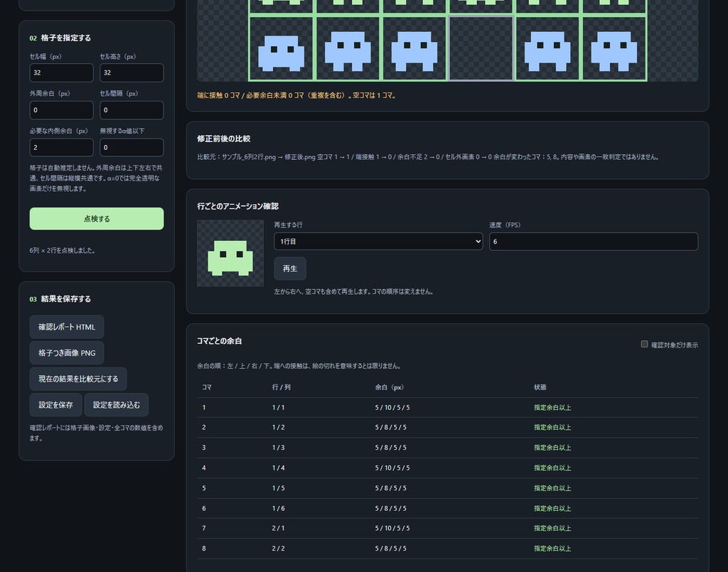Focus the セル間隔 cell spacing field
Image resolution: width=728 pixels, height=572 pixels.
[x=132, y=110]
